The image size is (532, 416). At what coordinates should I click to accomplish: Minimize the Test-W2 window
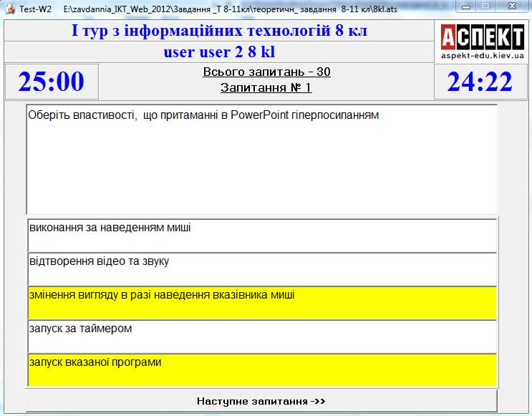[x=467, y=6]
